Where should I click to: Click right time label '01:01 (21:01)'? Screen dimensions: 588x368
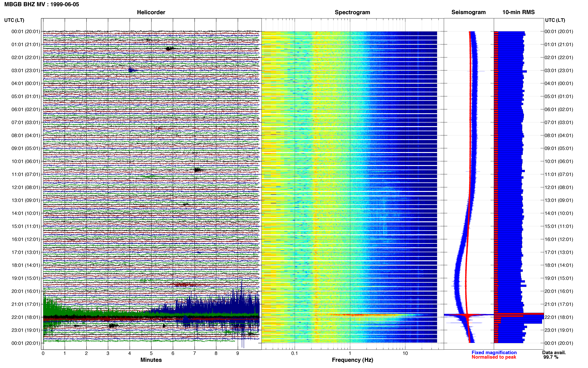(559, 45)
